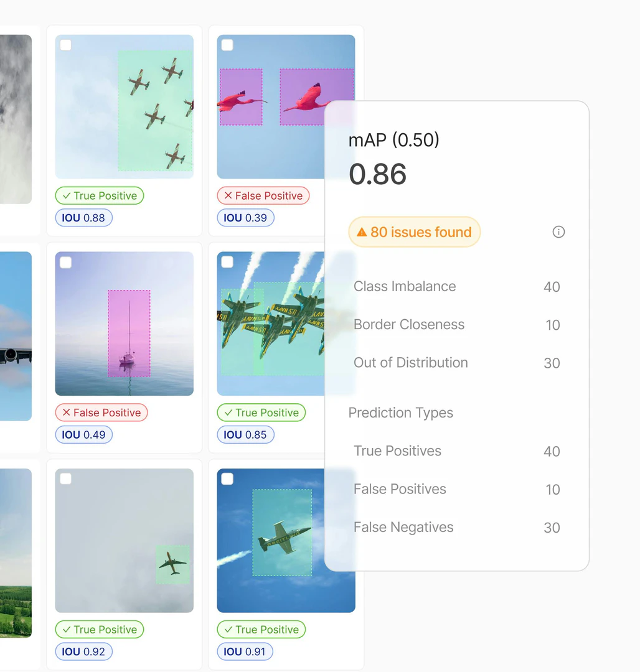Click the red X on the flamingos False Positive badge
Image resolution: width=640 pixels, height=672 pixels.
pyautogui.click(x=227, y=195)
